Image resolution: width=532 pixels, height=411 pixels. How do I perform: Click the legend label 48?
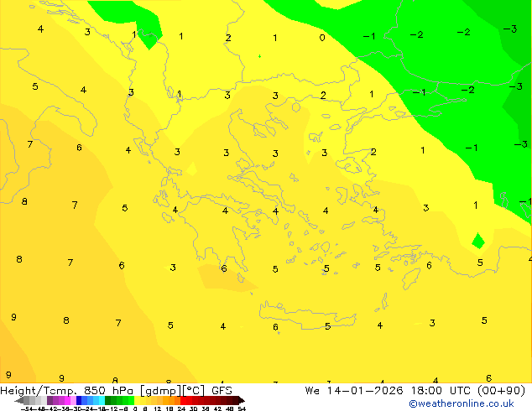pyautogui.click(x=229, y=408)
